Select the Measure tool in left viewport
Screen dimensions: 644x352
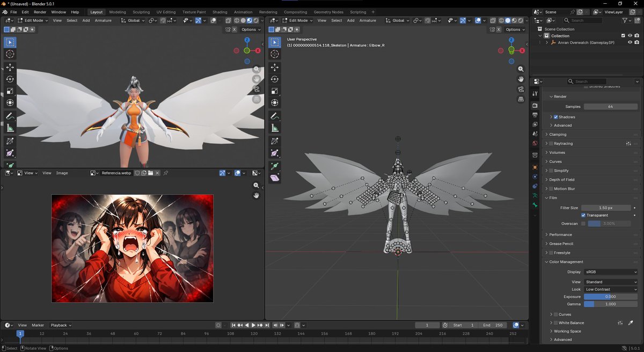pos(10,128)
